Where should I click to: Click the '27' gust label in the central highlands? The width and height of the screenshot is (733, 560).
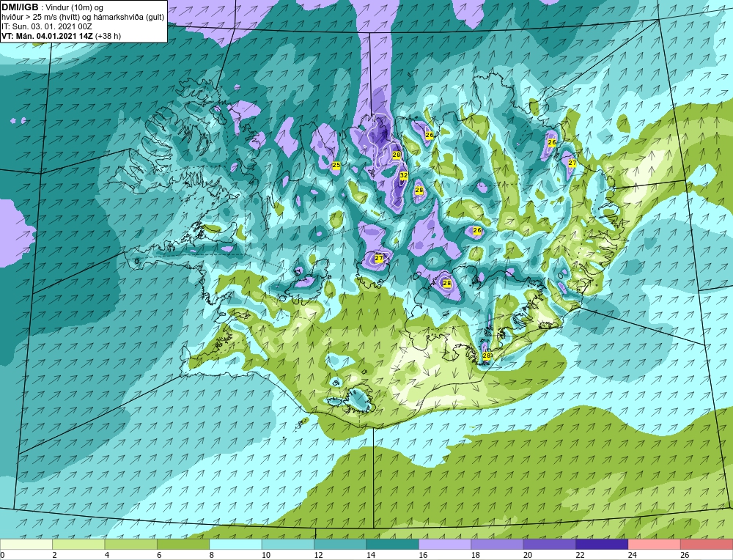click(x=379, y=258)
